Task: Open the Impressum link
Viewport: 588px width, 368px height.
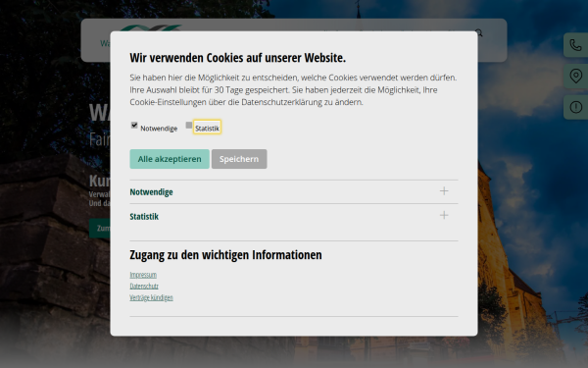Action: pos(143,275)
